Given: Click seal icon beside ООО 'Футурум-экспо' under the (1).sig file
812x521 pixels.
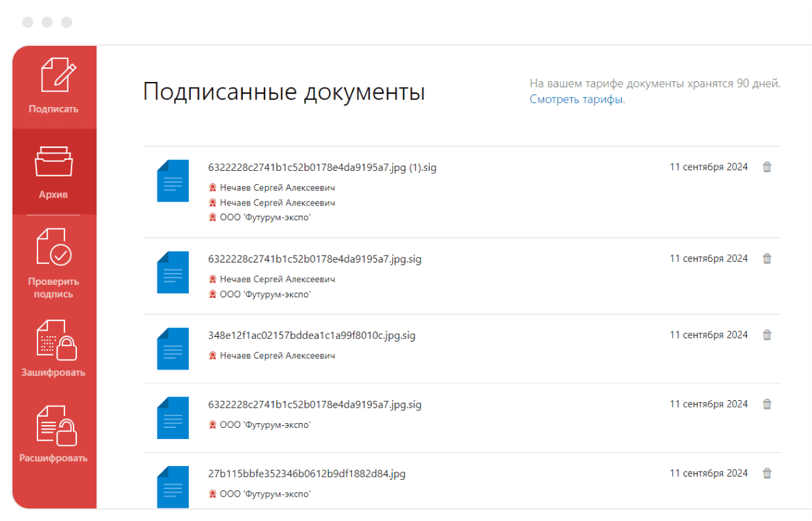Looking at the screenshot, I should (212, 217).
